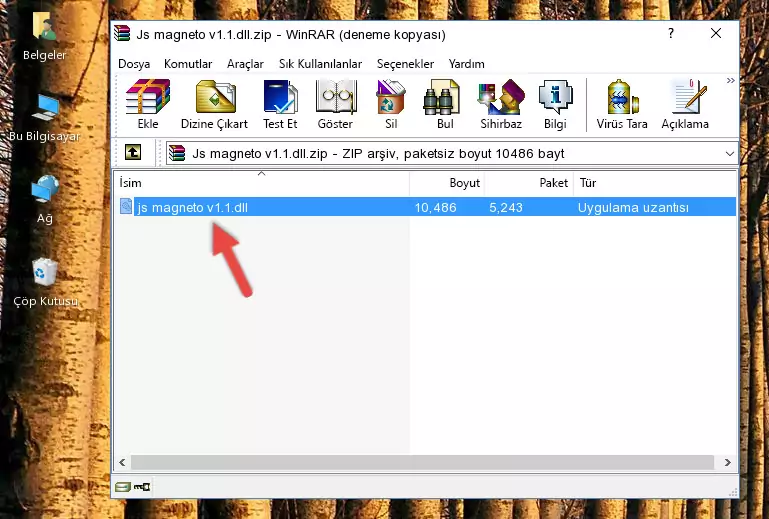Run Test Et archive test
Image resolution: width=769 pixels, height=519 pixels.
coord(280,104)
